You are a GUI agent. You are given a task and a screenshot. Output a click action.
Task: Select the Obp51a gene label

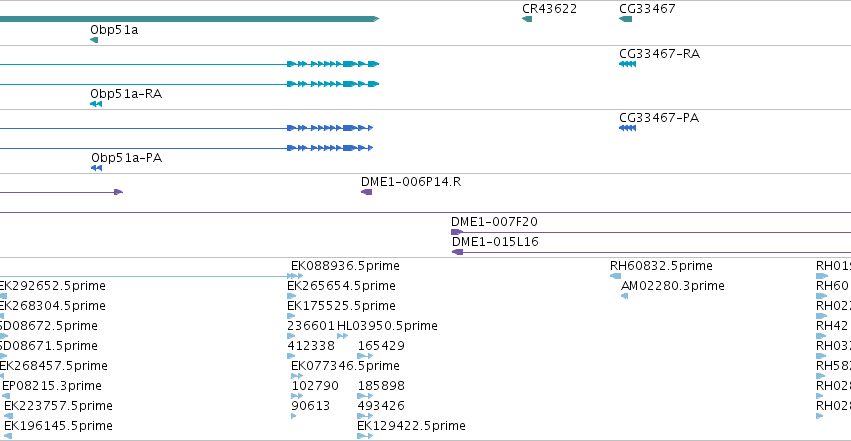114,30
